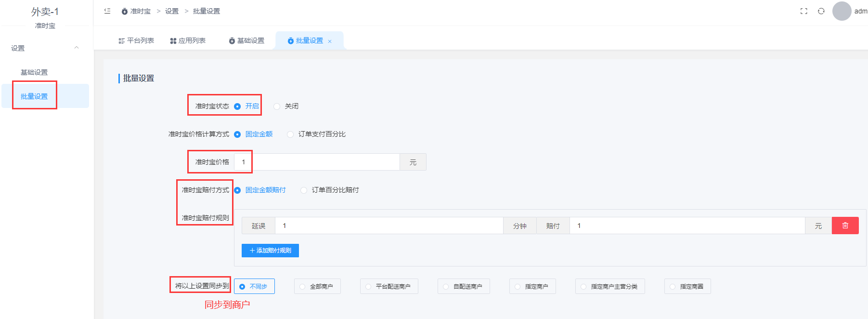Open the 平台列表 tab
This screenshot has height=319, width=868.
pos(136,41)
